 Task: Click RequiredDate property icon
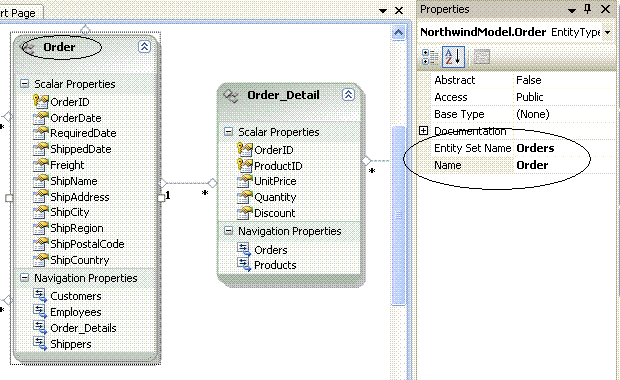[41, 133]
